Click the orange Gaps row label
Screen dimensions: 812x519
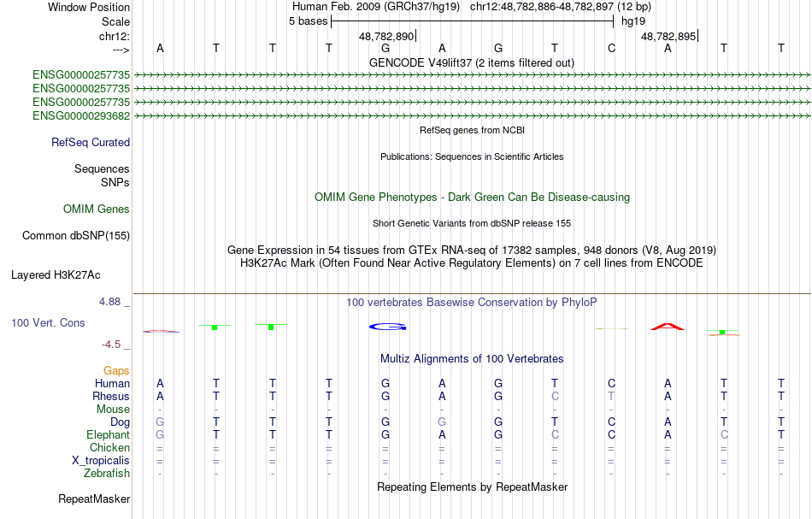pyautogui.click(x=116, y=371)
